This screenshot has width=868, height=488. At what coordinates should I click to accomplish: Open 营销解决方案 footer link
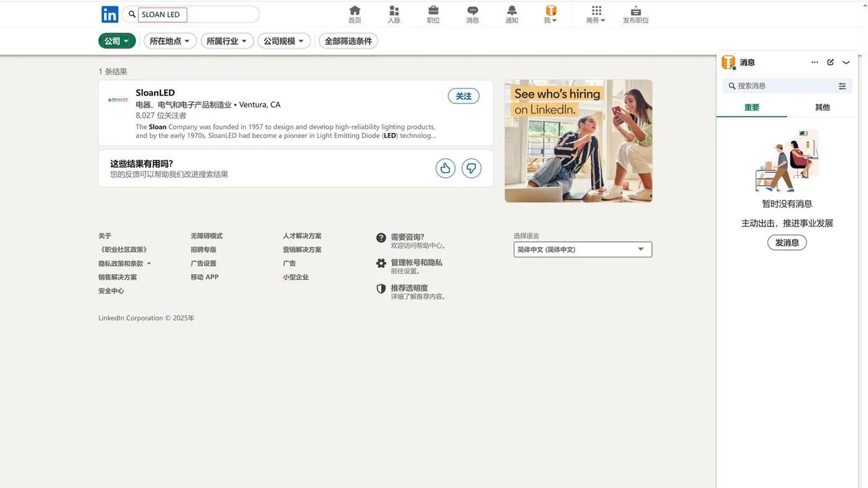click(302, 250)
